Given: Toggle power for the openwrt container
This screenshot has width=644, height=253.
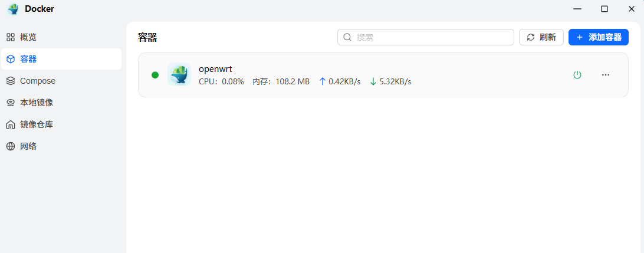Looking at the screenshot, I should 577,75.
